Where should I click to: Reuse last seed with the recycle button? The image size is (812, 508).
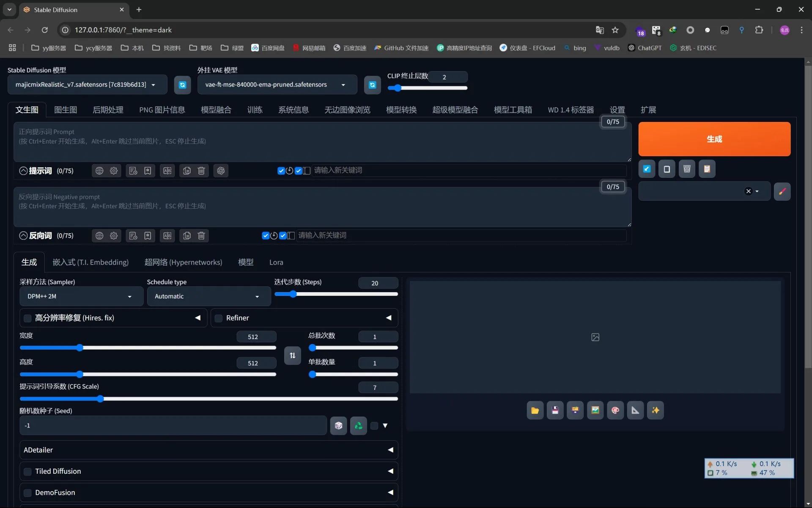tap(359, 425)
